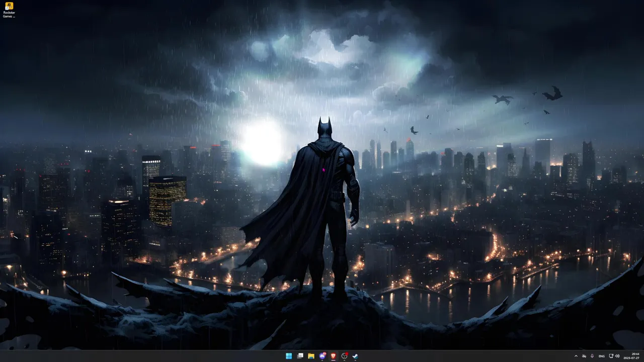644x362 pixels.
Task: Click the network status tray icon
Action: tap(611, 356)
